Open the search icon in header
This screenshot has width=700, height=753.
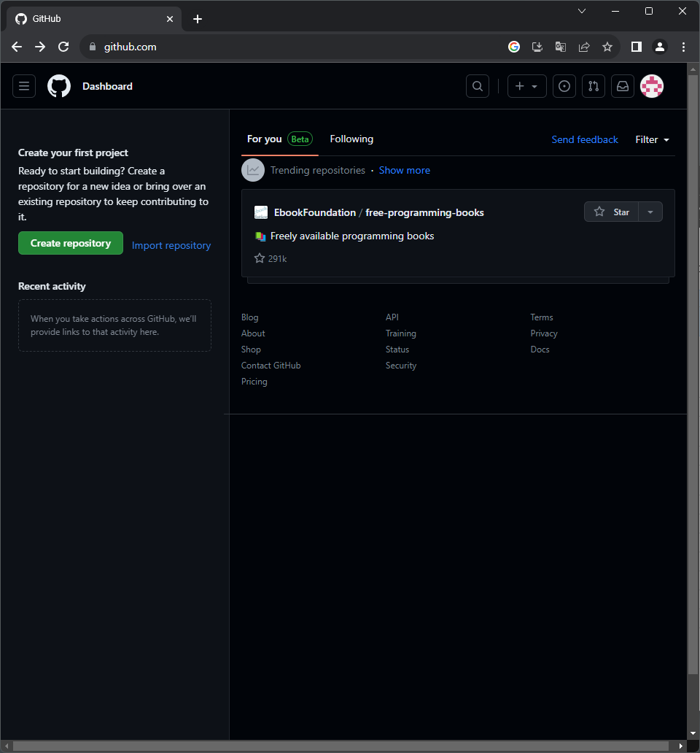478,86
